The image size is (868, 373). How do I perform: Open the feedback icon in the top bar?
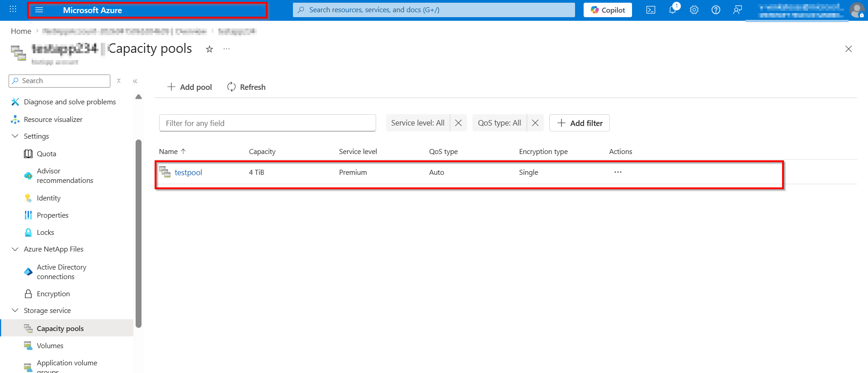click(x=737, y=10)
